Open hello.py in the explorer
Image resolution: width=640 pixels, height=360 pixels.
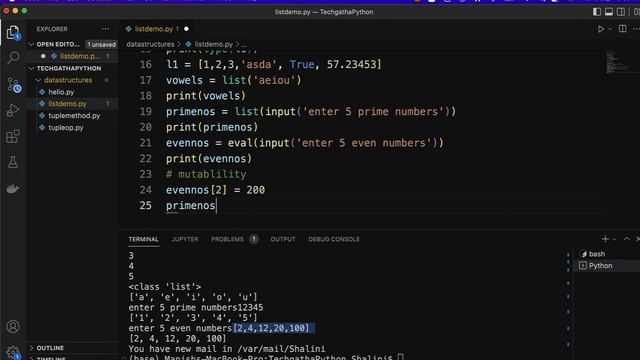(61, 92)
